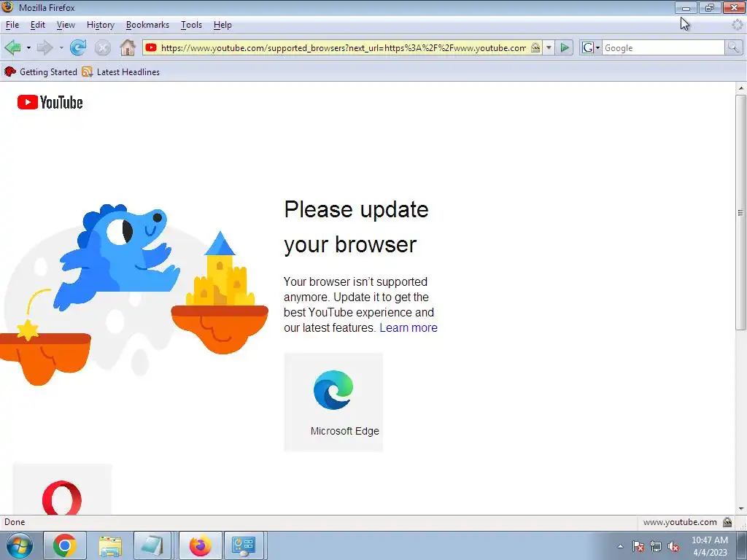Click the network tray icon
Image resolution: width=747 pixels, height=560 pixels.
click(x=656, y=547)
